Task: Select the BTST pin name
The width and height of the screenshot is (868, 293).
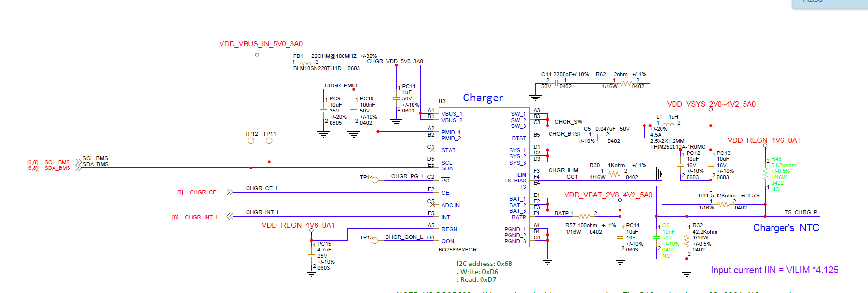Action: point(519,138)
